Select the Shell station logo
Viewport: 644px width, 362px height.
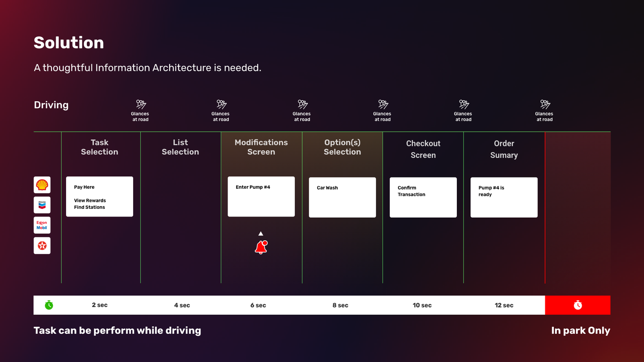click(x=42, y=184)
